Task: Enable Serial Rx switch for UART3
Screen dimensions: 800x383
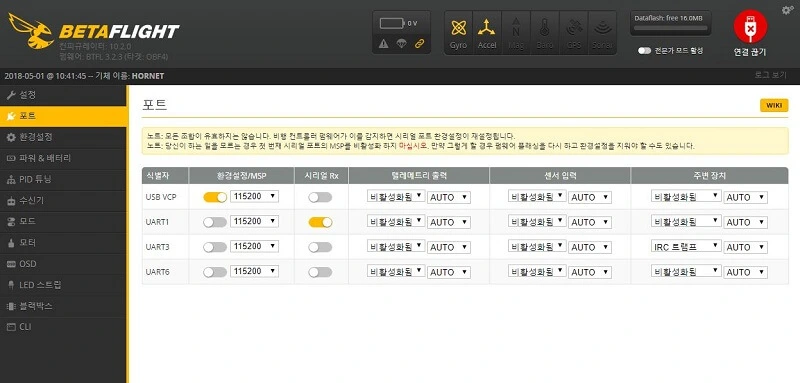Action: click(x=320, y=247)
